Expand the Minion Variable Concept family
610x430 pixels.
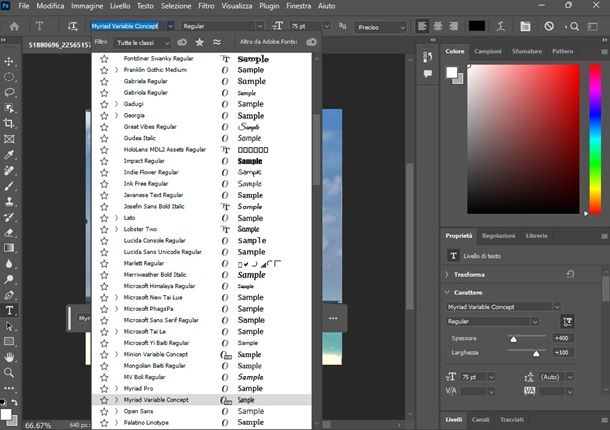tap(116, 354)
